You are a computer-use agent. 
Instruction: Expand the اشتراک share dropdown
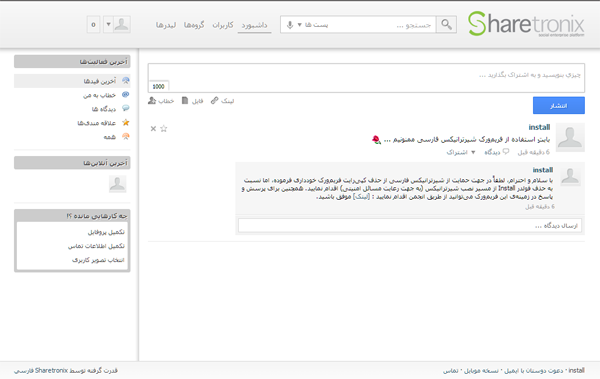tap(461, 152)
